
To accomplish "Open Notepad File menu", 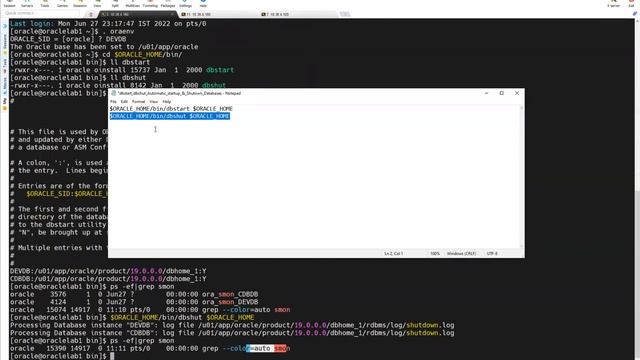I will pyautogui.click(x=113, y=102).
